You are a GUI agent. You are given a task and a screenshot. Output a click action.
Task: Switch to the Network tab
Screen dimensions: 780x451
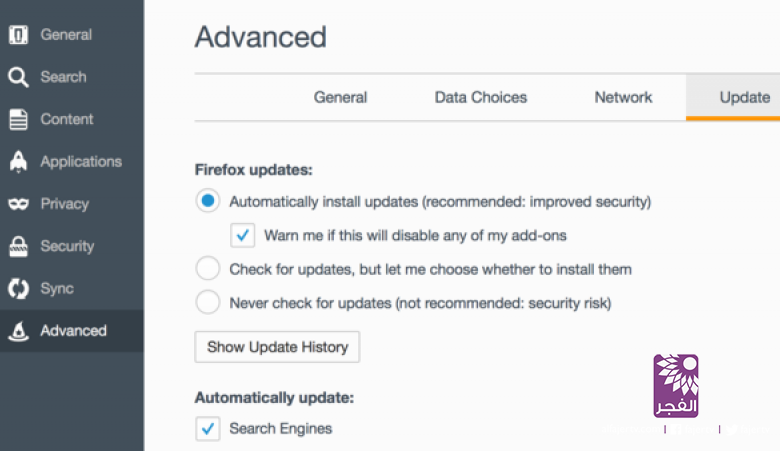point(623,98)
